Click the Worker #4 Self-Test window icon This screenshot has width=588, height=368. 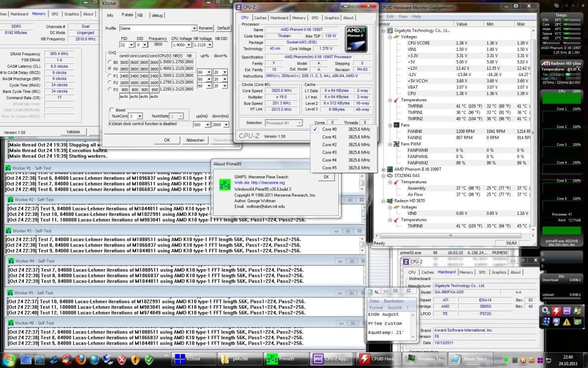(x=11, y=261)
